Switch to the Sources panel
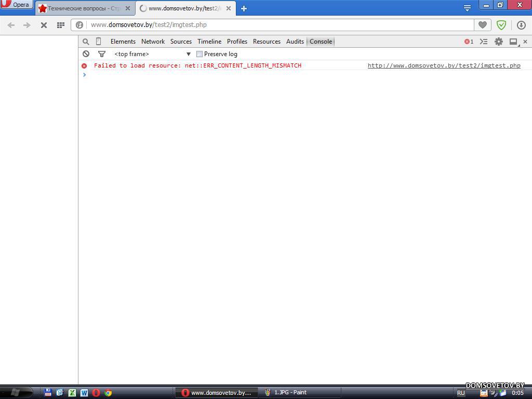 point(181,42)
